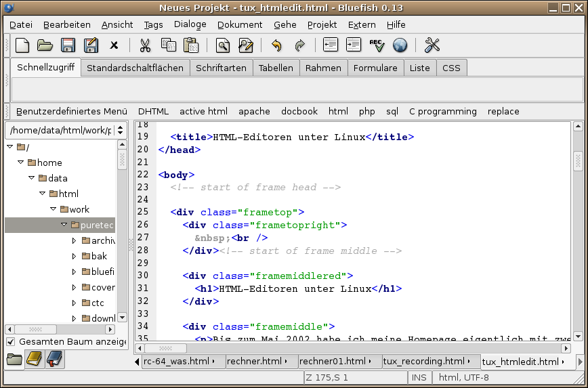
Task: Click the editor horizontal scrollbar thumb
Action: (x=165, y=348)
